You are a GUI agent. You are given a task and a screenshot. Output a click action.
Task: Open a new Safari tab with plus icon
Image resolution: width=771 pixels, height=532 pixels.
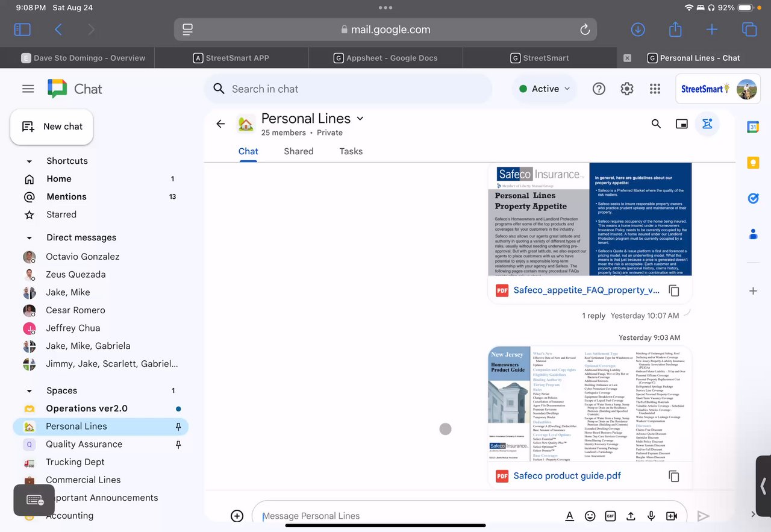(712, 29)
